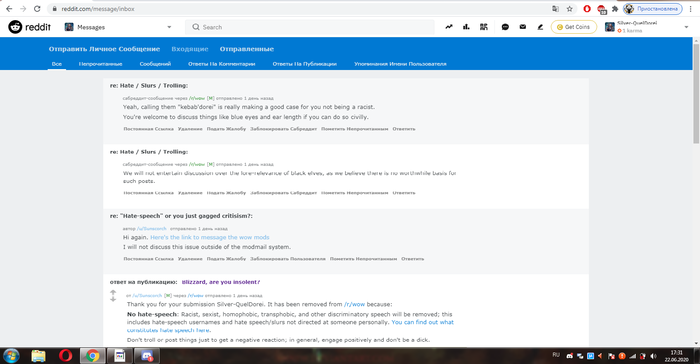This screenshot has height=364, width=700.
Task: Click the Get Coins button
Action: tap(574, 27)
